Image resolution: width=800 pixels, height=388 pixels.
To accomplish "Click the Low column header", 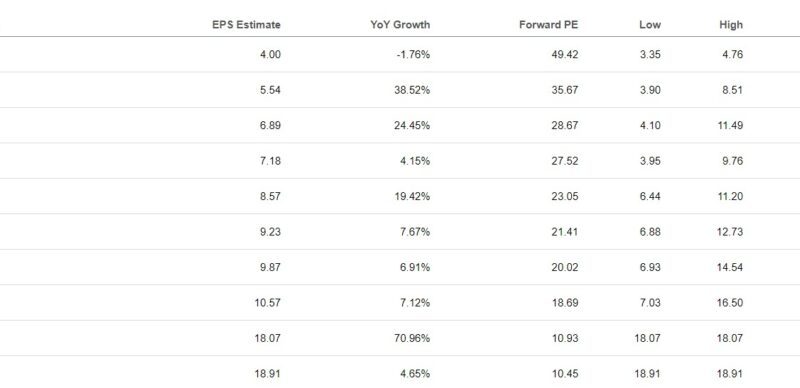I will [x=649, y=25].
